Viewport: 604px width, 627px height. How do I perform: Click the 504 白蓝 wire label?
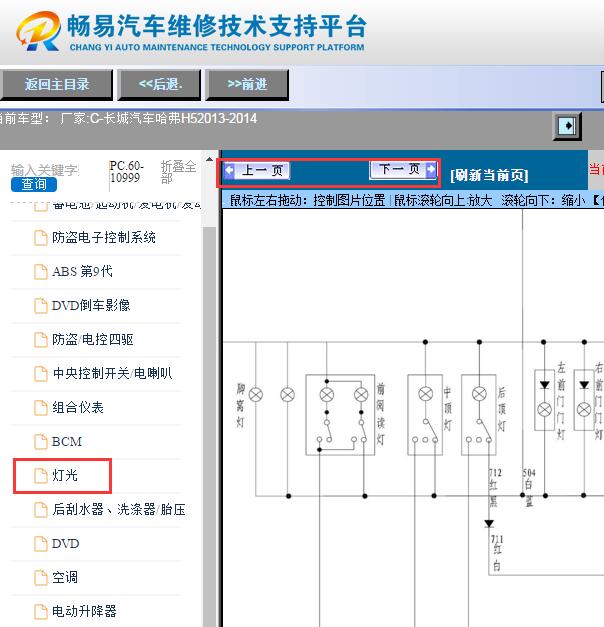[x=529, y=488]
